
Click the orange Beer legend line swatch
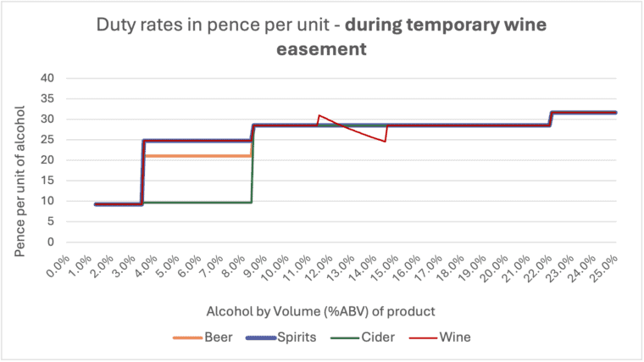coord(186,337)
